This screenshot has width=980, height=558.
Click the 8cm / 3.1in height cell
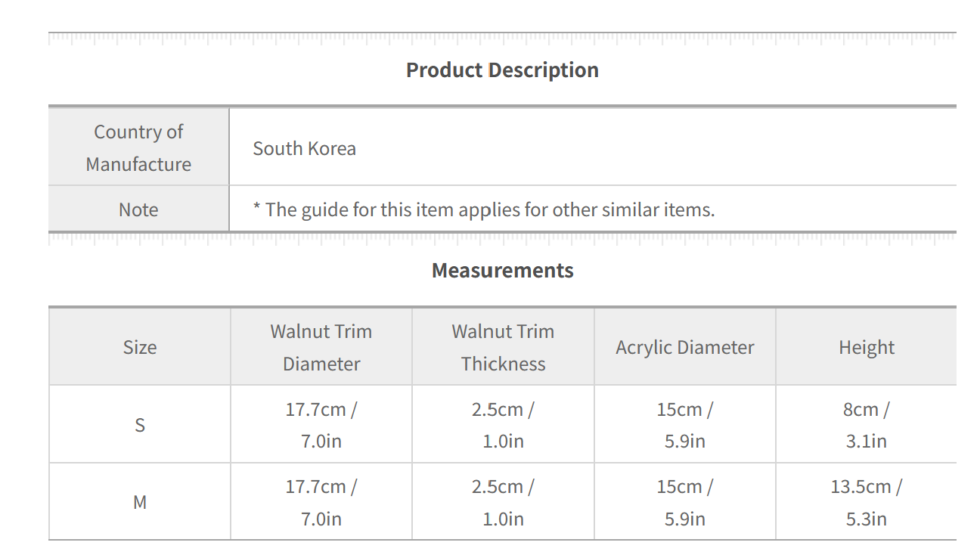pyautogui.click(x=867, y=425)
